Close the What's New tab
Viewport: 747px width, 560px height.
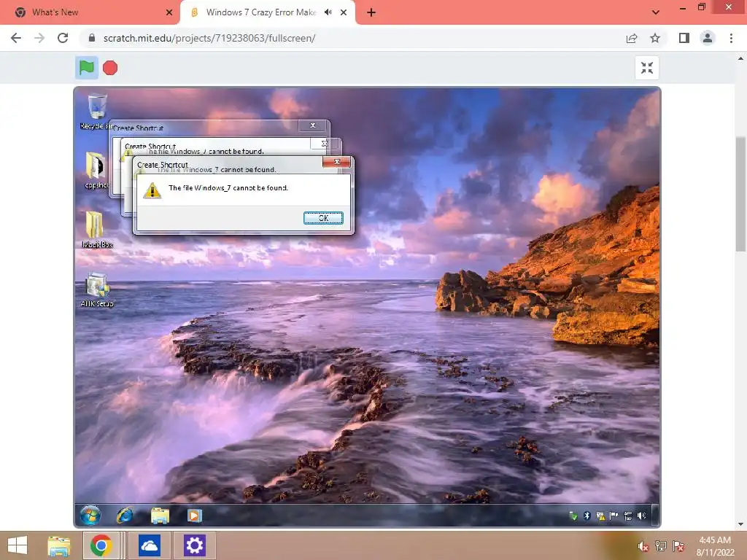coord(169,12)
